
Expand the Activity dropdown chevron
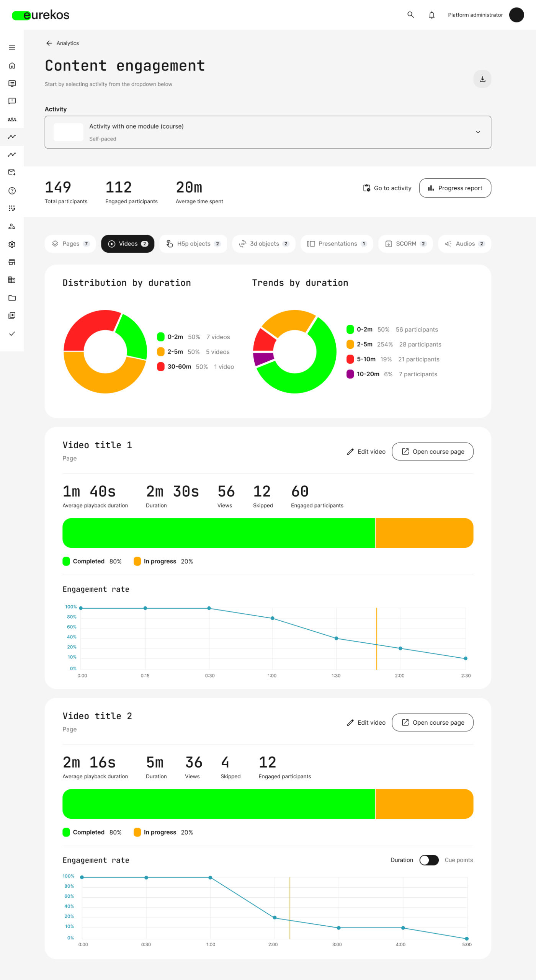point(477,132)
